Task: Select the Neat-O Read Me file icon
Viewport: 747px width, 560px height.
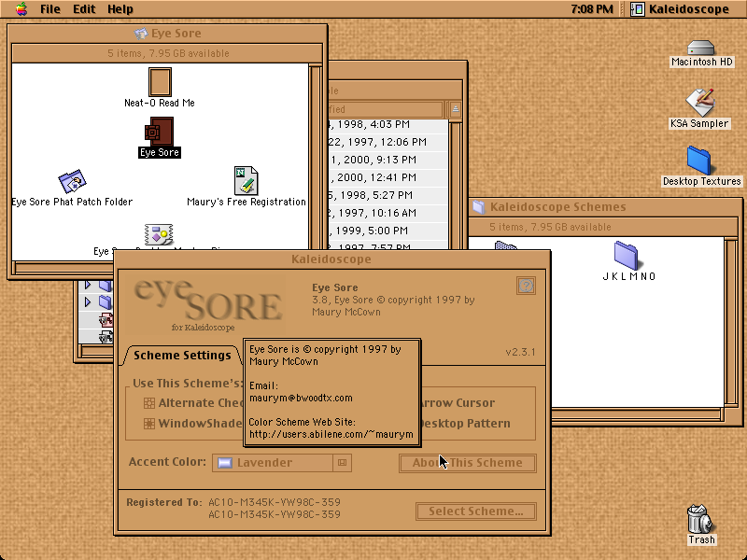Action: 160,82
